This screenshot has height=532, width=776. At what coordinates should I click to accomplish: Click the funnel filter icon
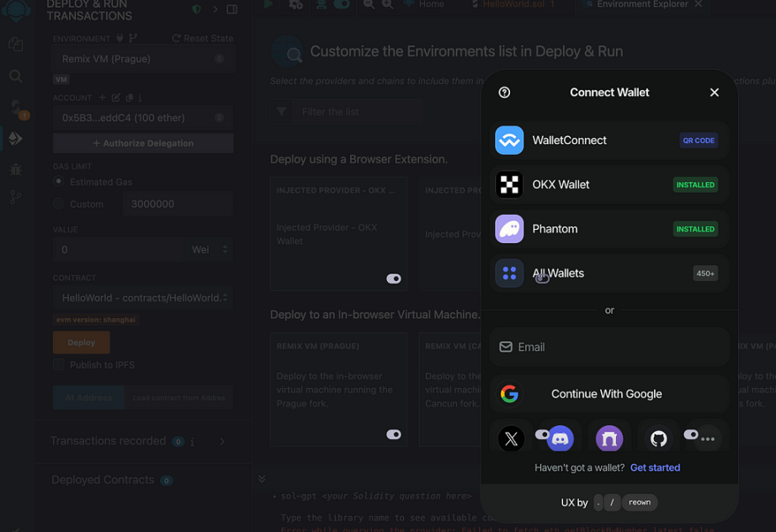[282, 112]
